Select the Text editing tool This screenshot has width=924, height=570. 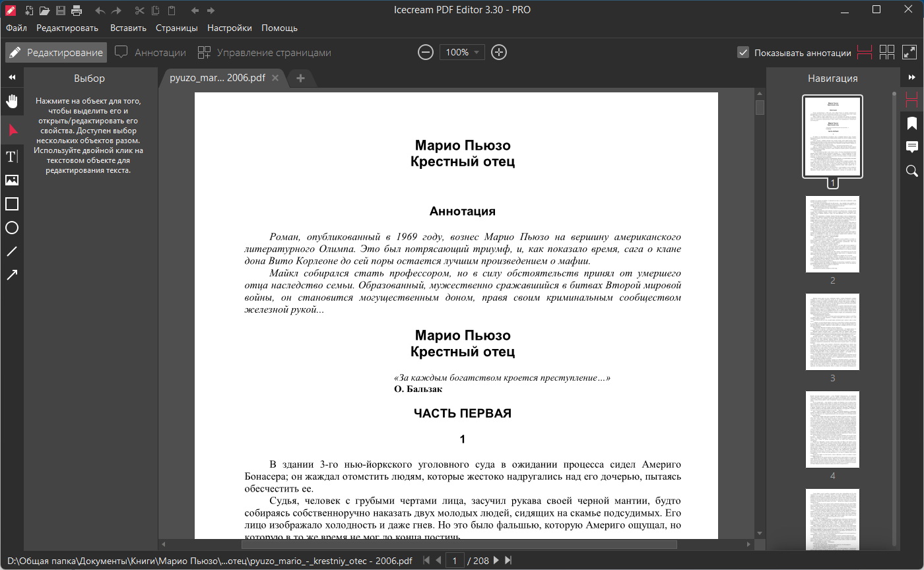coord(12,156)
